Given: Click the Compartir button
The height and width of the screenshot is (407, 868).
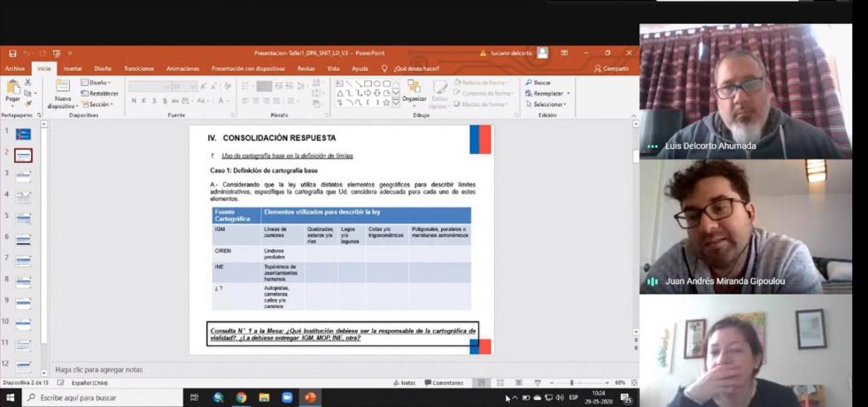Looking at the screenshot, I should 612,69.
